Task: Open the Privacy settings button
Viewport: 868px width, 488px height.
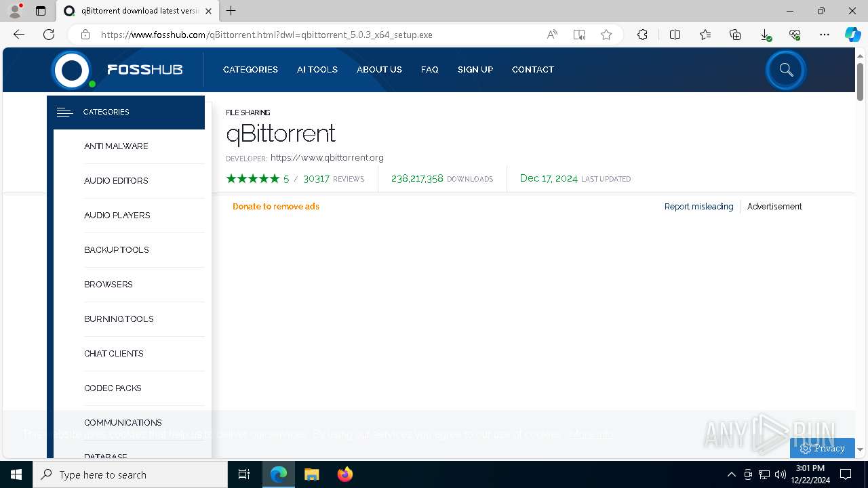Action: pos(822,448)
